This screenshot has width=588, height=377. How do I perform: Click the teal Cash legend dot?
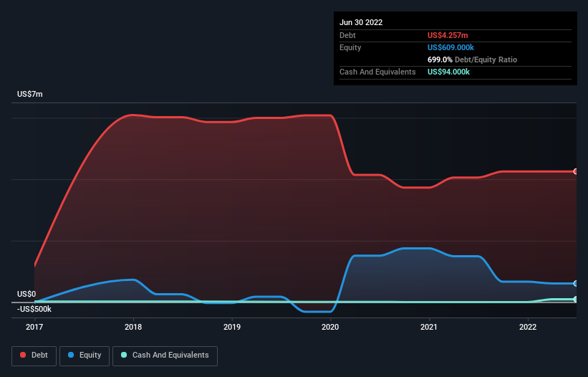tap(124, 355)
